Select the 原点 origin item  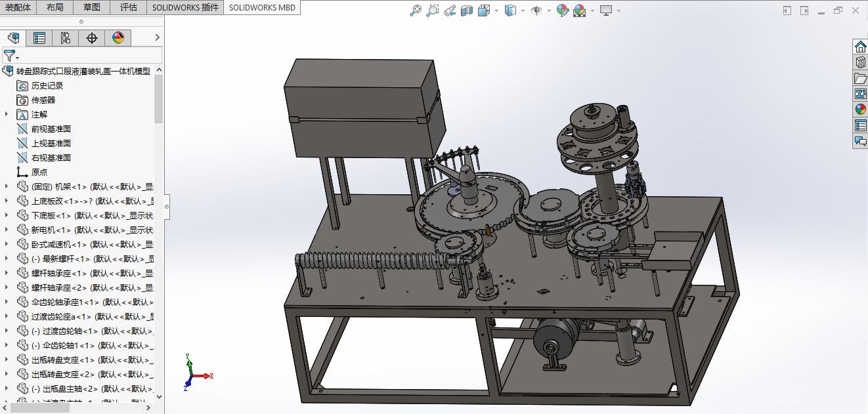[x=39, y=172]
